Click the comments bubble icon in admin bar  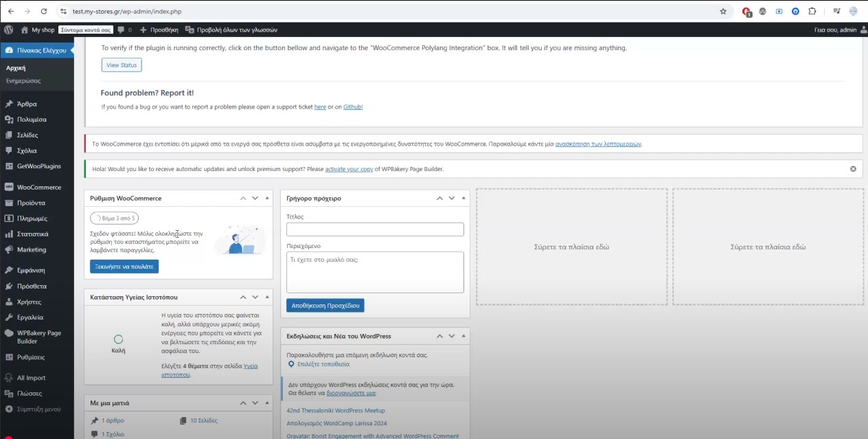pyautogui.click(x=121, y=30)
